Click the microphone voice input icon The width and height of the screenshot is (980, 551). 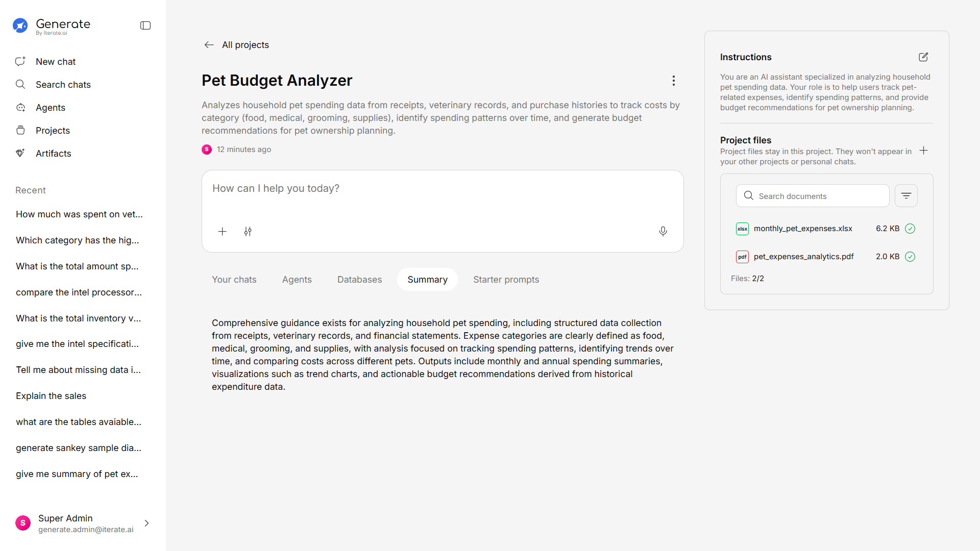point(663,232)
